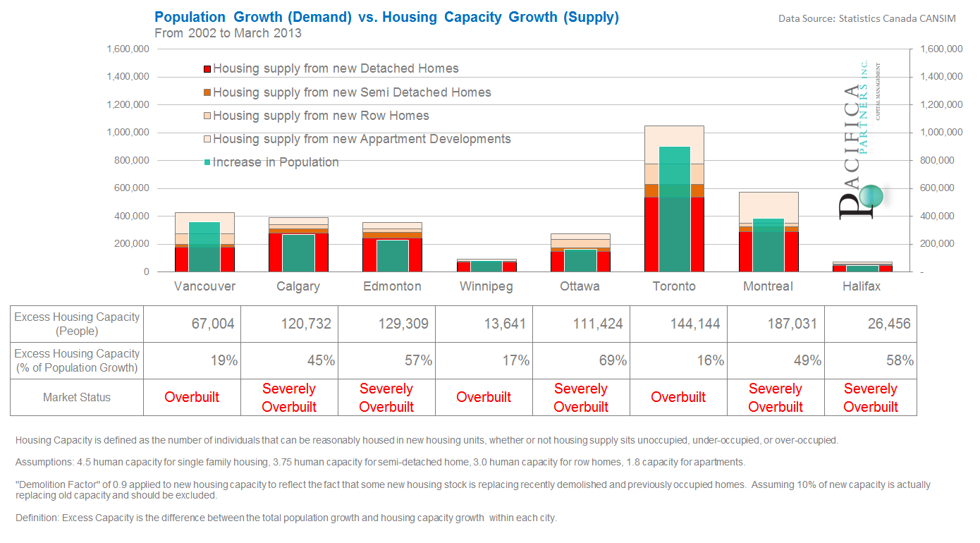980x543 pixels.
Task: Click the Vancouver x-axis label
Action: click(204, 286)
